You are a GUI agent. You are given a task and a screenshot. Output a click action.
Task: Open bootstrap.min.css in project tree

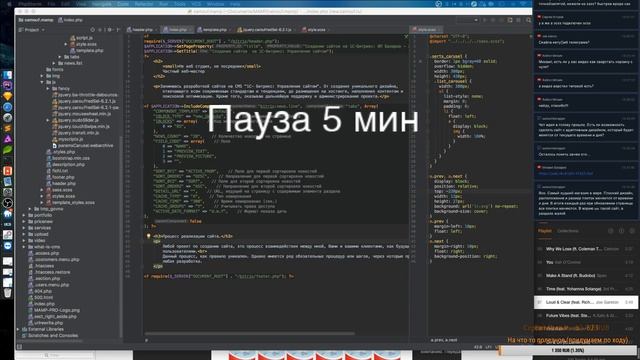[x=70, y=158]
